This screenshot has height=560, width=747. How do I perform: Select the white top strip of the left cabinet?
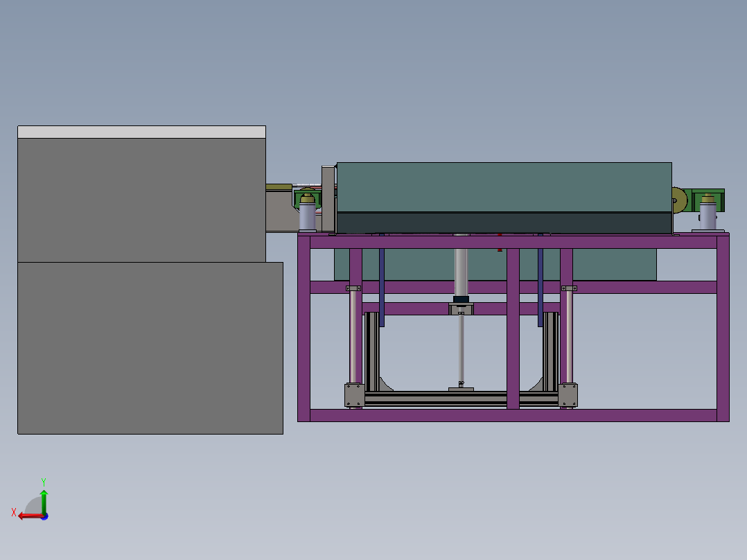tap(141, 132)
